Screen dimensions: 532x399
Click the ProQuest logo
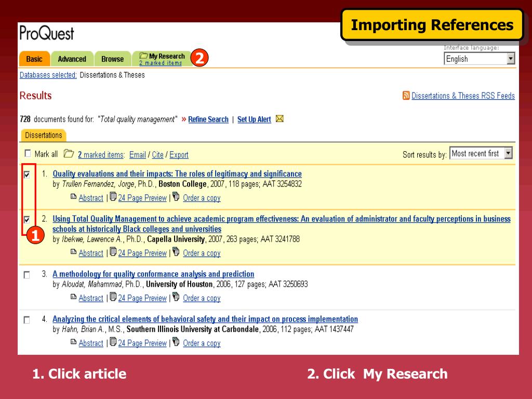coord(46,33)
